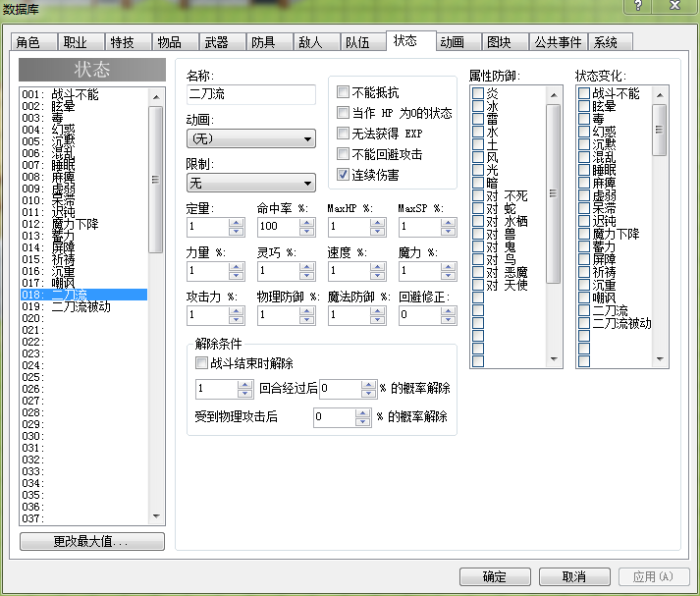The width and height of the screenshot is (700, 596).
Task: Toggle 当作 HP 为0的状态 checkbox
Action: [343, 113]
